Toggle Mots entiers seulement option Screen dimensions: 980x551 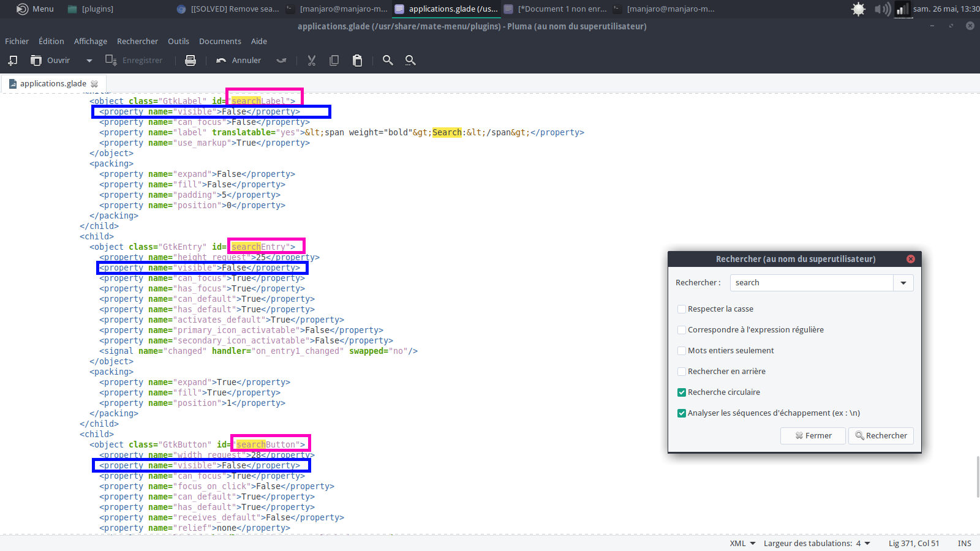coord(682,351)
